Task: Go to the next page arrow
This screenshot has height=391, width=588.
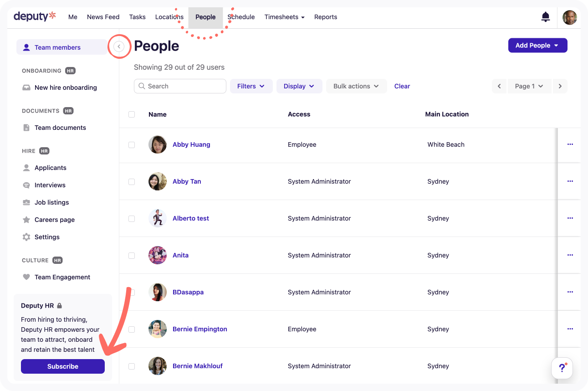Action: point(560,86)
